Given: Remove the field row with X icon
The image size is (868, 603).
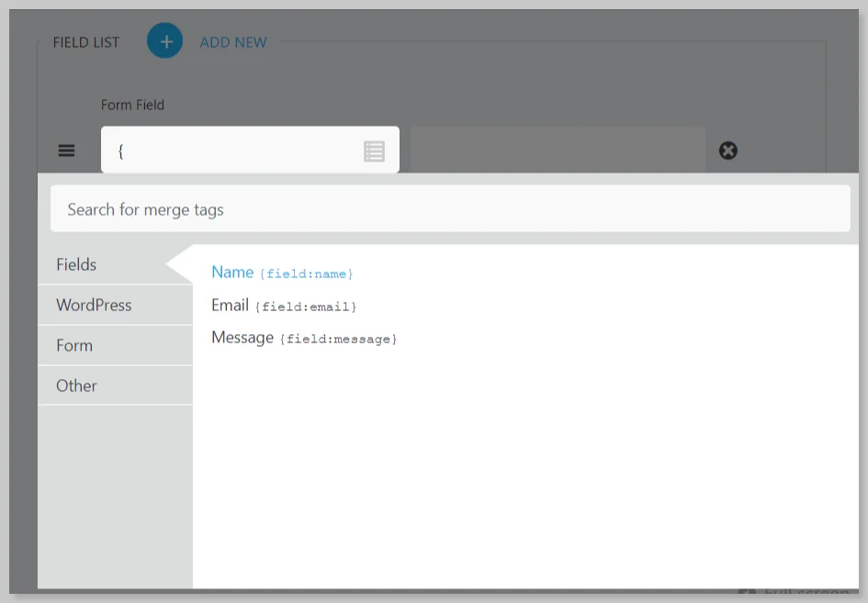Looking at the screenshot, I should click(x=727, y=151).
